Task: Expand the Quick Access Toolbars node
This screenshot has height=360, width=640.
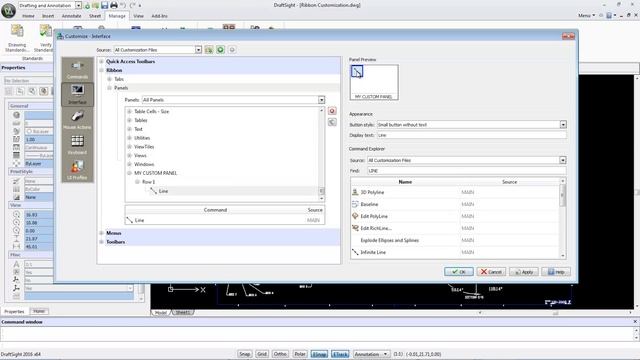Action: (x=101, y=61)
